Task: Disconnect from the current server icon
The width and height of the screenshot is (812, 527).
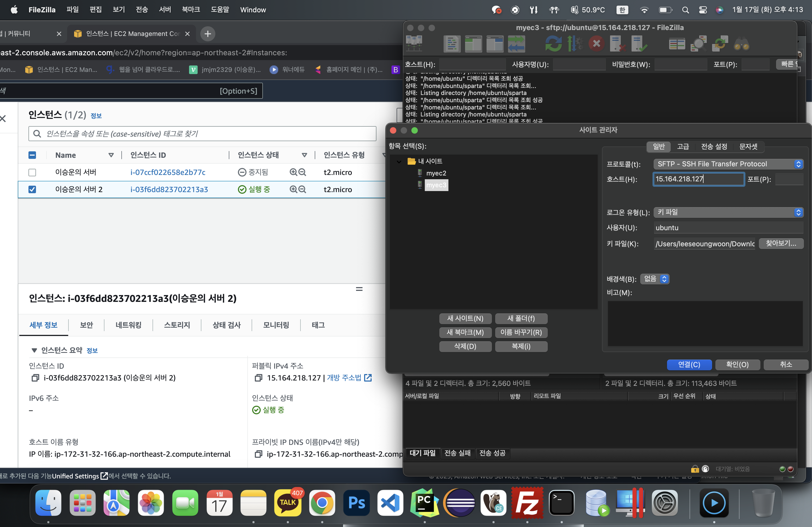Action: point(618,44)
